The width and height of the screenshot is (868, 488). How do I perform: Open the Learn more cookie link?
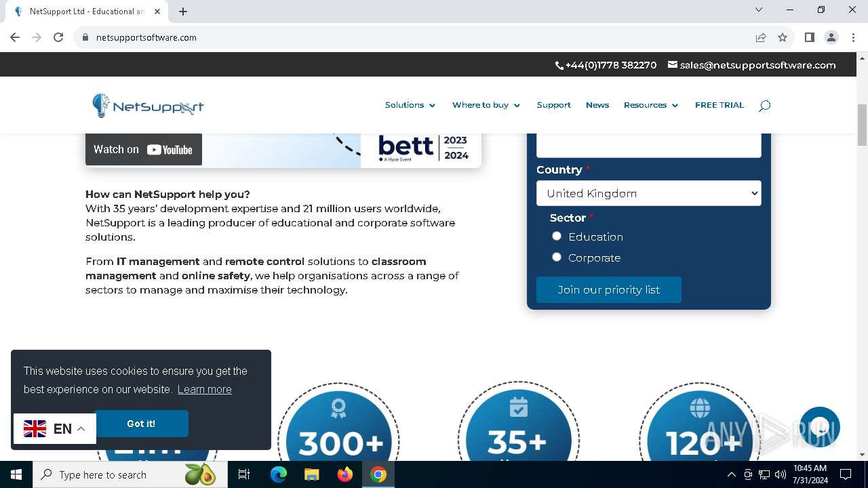(205, 389)
